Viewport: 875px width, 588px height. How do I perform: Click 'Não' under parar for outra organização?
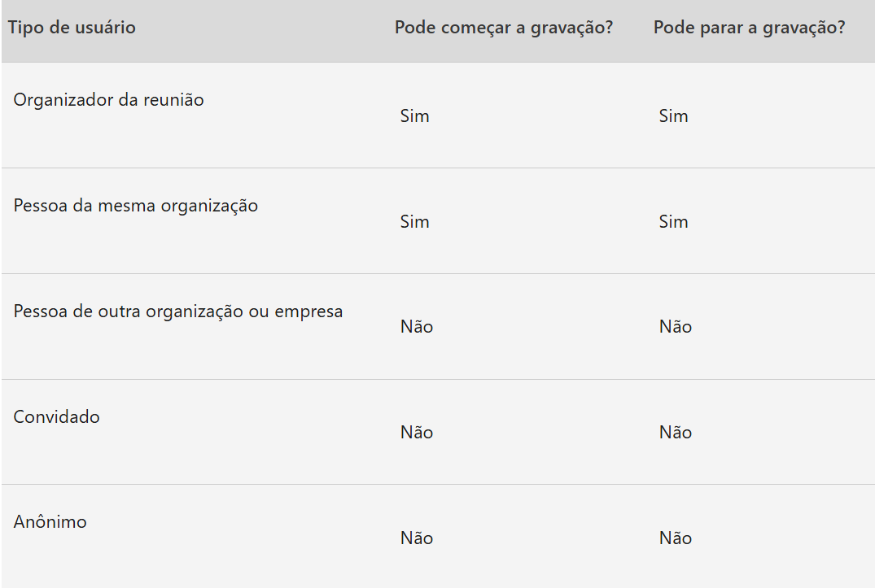click(676, 327)
